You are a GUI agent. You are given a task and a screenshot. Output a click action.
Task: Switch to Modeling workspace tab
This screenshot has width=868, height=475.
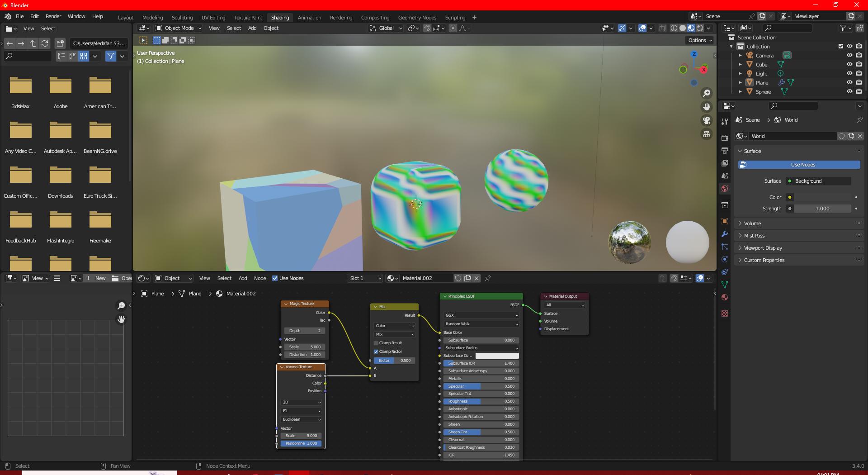pos(152,18)
